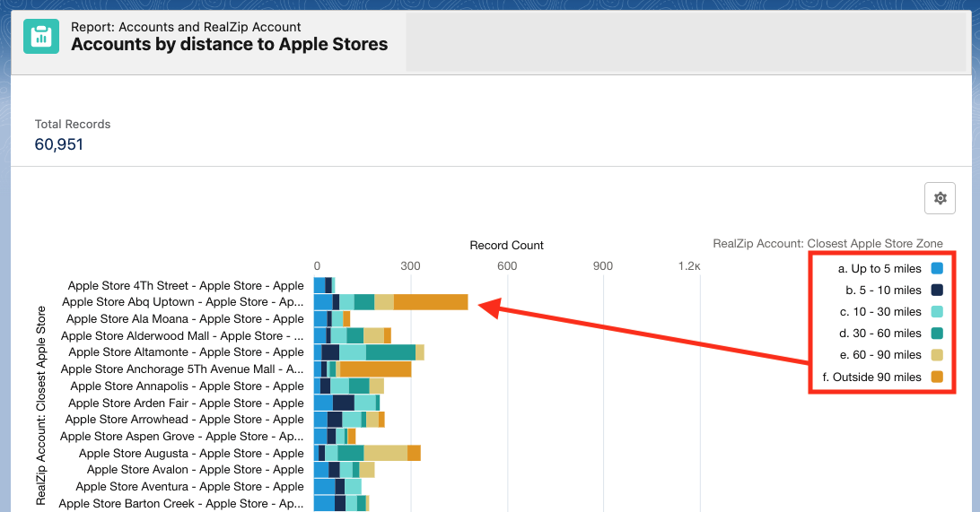
Task: Click the 'a. Up to 5 miles' legend swatch
Action: pyautogui.click(x=937, y=268)
